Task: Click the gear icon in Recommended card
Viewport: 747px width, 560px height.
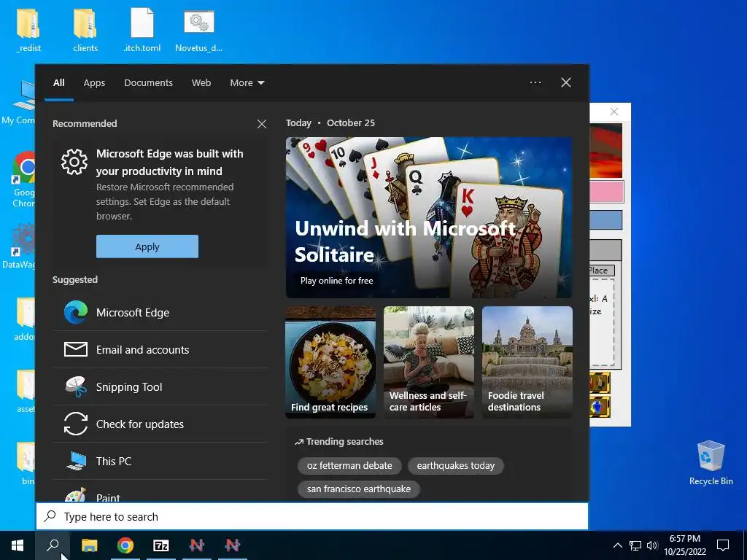Action: point(74,161)
